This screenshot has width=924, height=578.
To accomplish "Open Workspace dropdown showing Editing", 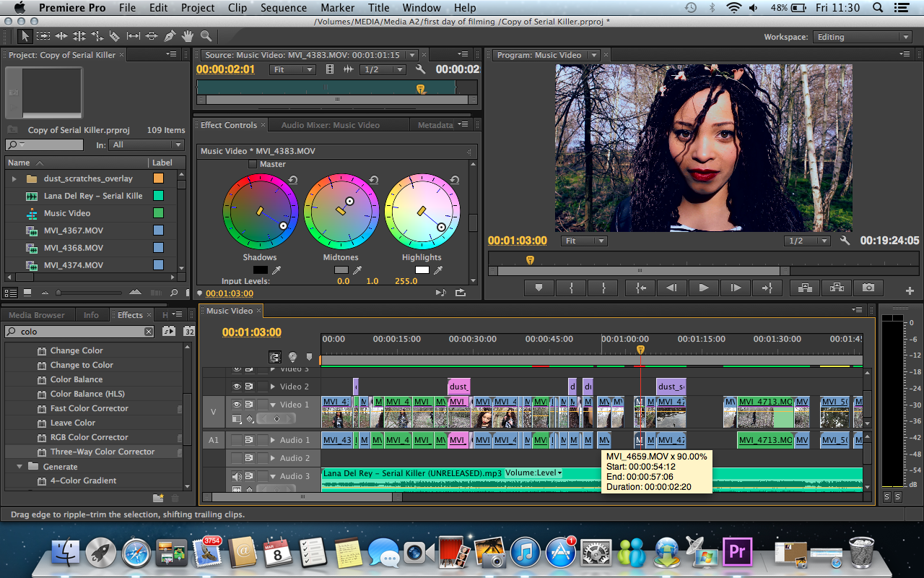I will tap(863, 37).
